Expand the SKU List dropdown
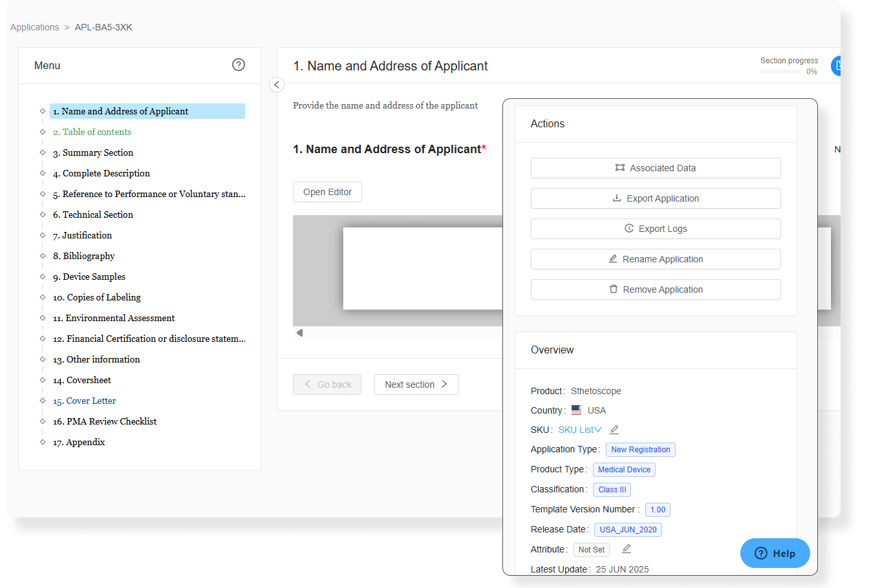Viewport: 869px width, 588px height. pyautogui.click(x=580, y=430)
